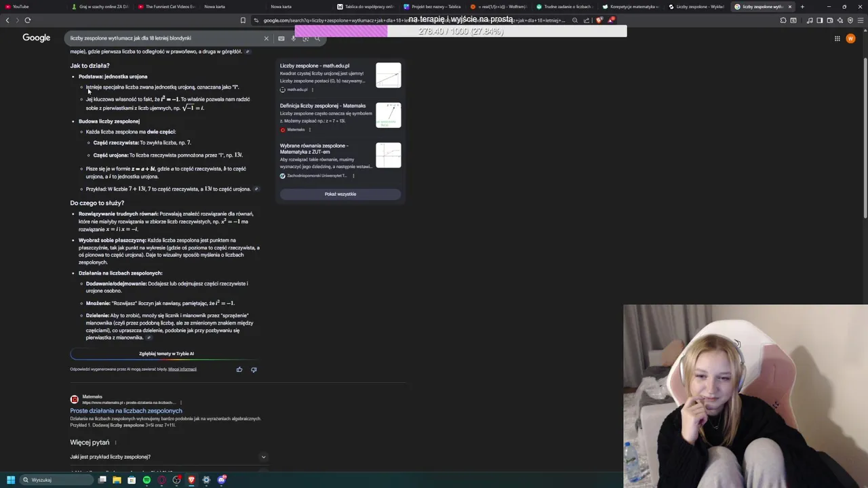Click Zgłębiaj tematy w Trybie AI button
Image resolution: width=868 pixels, height=488 pixels.
pos(166,354)
